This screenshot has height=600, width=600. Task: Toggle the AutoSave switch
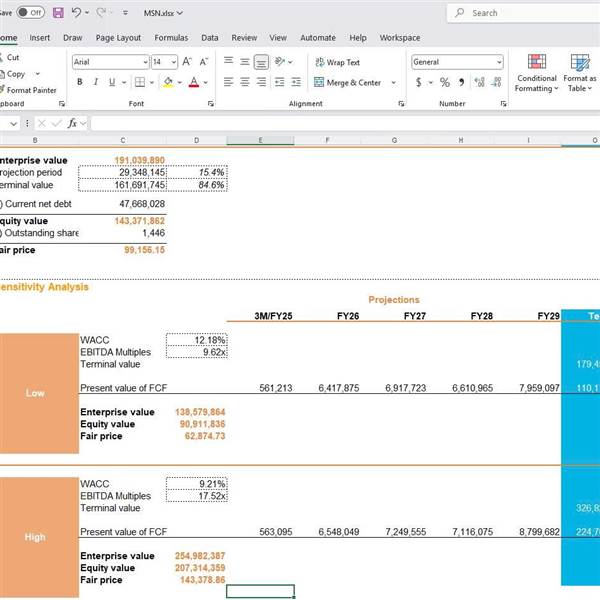(x=31, y=13)
